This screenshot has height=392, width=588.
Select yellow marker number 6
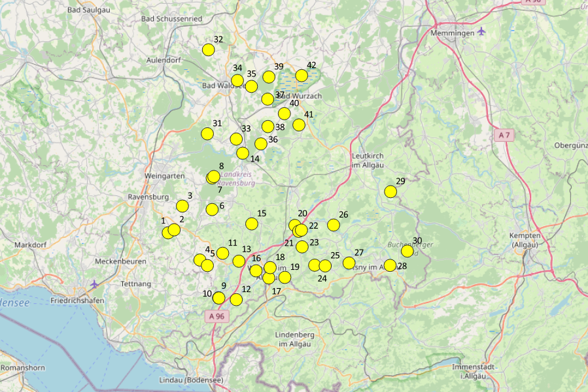[x=212, y=210]
